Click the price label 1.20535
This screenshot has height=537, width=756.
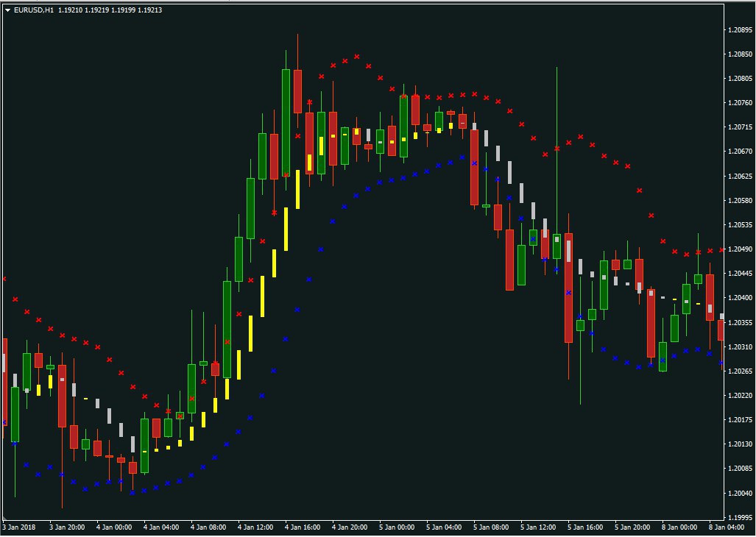click(740, 225)
